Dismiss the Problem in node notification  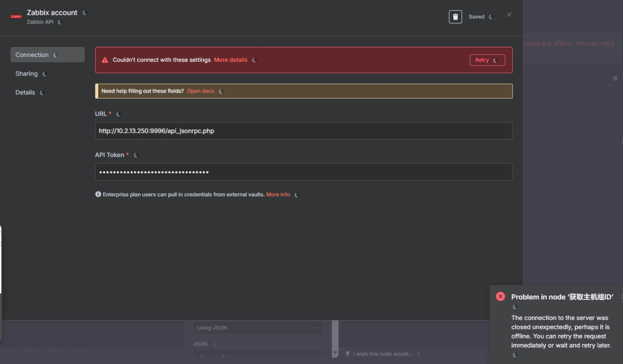(x=621, y=297)
